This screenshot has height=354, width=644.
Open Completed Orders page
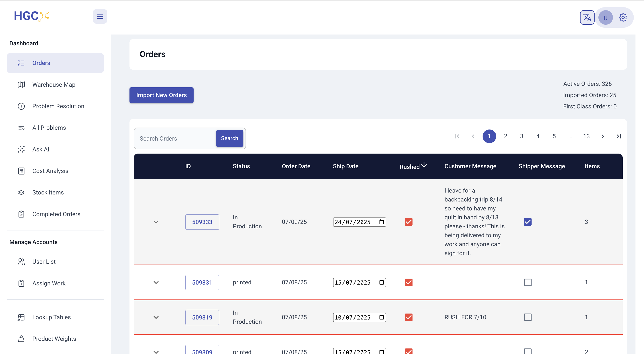(55, 214)
